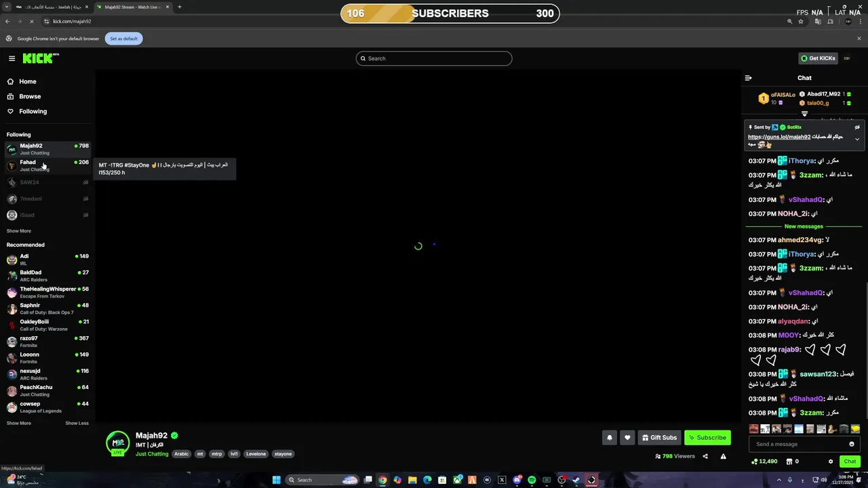The image size is (868, 488).
Task: Go to Home in sidebar
Action: [28, 81]
